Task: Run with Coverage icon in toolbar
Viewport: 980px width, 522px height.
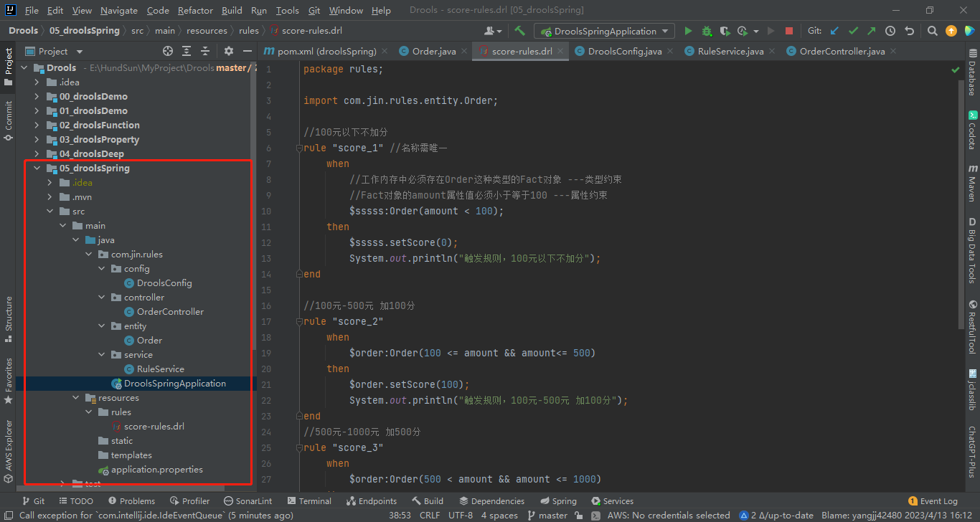Action: pyautogui.click(x=725, y=31)
